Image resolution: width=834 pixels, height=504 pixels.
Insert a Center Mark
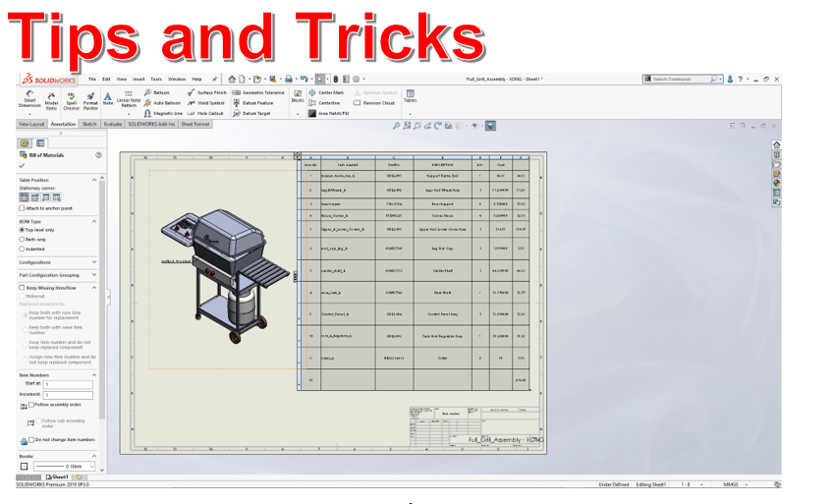tap(326, 92)
